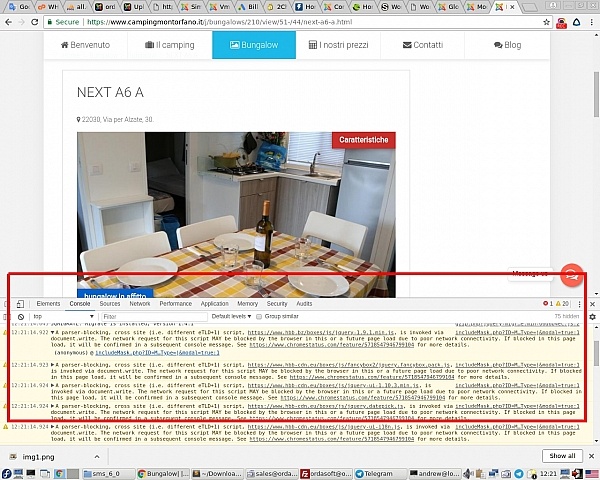Open the Memory DevTools tab
The width and height of the screenshot is (600, 480).
pyautogui.click(x=248, y=304)
